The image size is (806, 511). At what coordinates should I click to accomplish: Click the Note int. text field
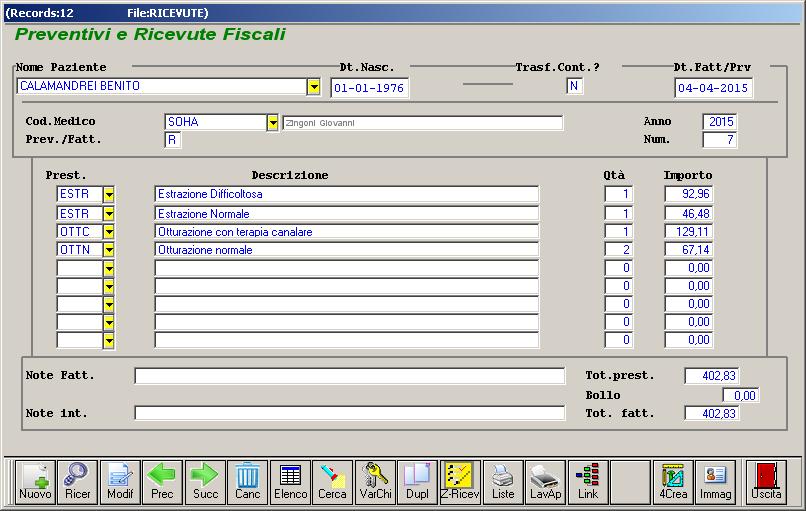350,413
